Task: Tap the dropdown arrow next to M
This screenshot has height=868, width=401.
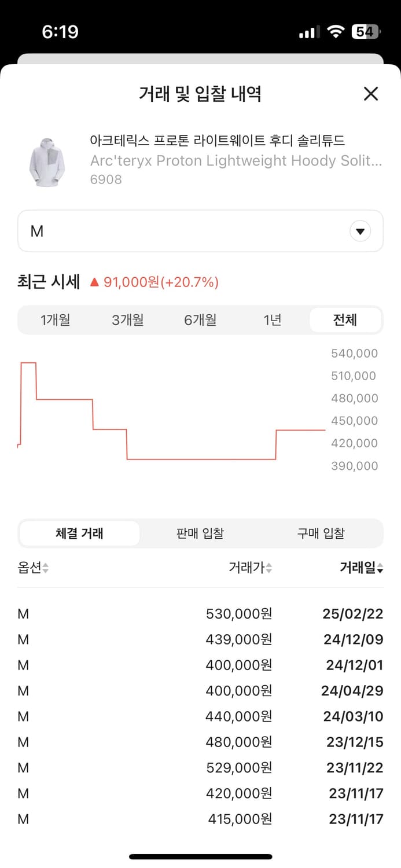Action: (x=360, y=231)
